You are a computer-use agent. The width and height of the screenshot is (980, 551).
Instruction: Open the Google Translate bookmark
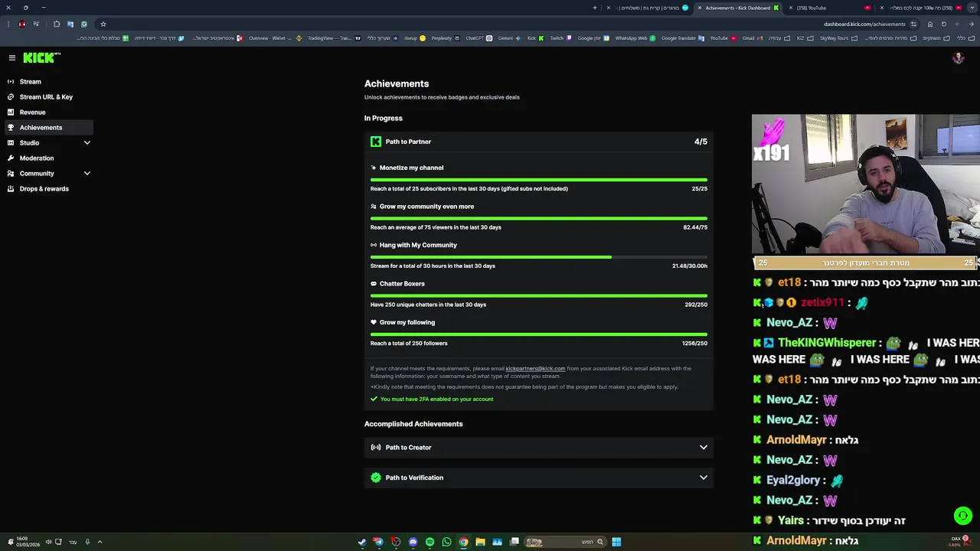[x=682, y=38]
